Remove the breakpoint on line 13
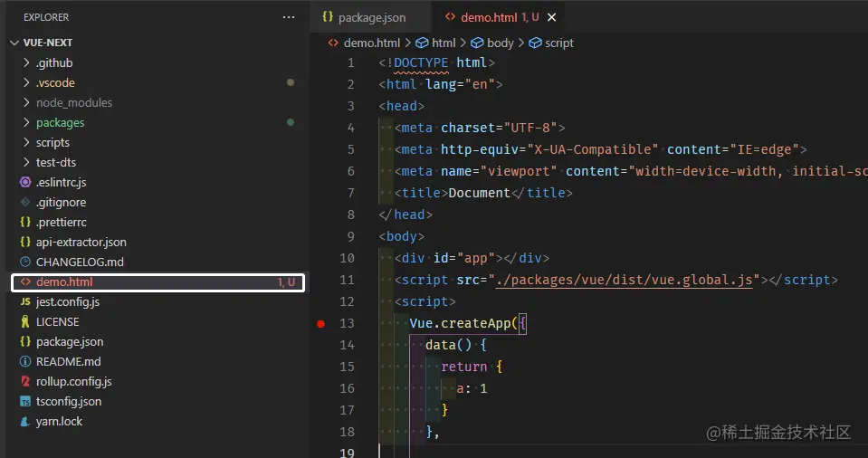 pos(320,323)
